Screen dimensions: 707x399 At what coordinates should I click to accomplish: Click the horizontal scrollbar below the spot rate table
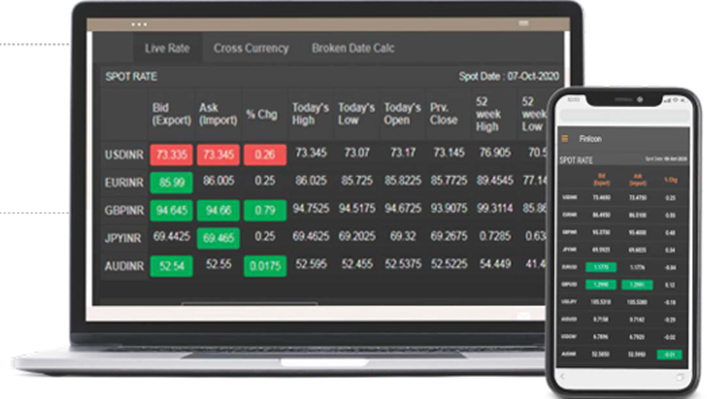(x=249, y=303)
